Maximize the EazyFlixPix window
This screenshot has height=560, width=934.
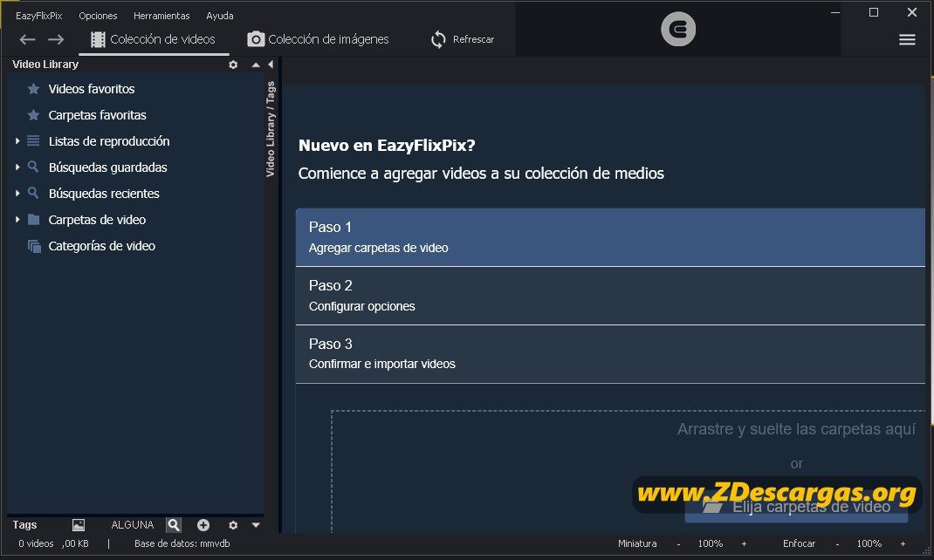[874, 12]
